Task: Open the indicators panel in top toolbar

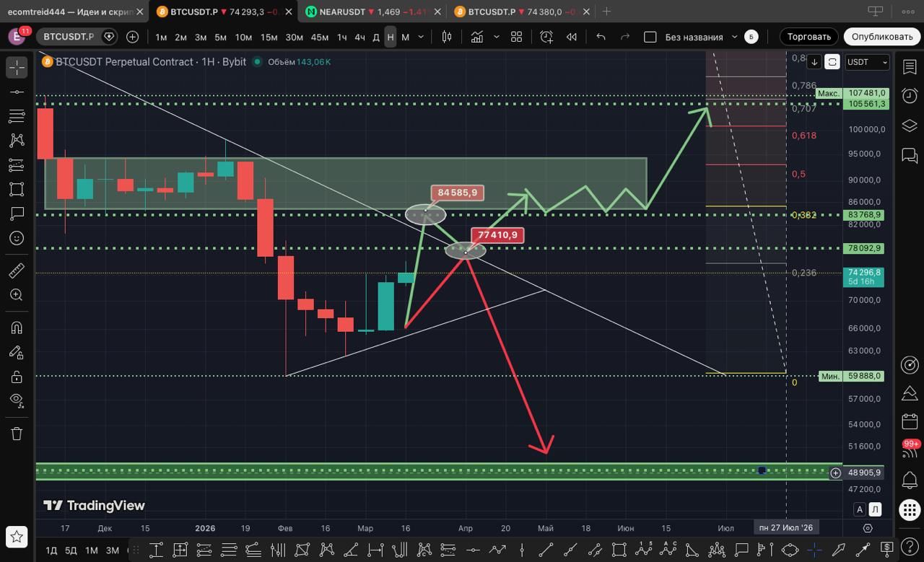Action: (477, 37)
